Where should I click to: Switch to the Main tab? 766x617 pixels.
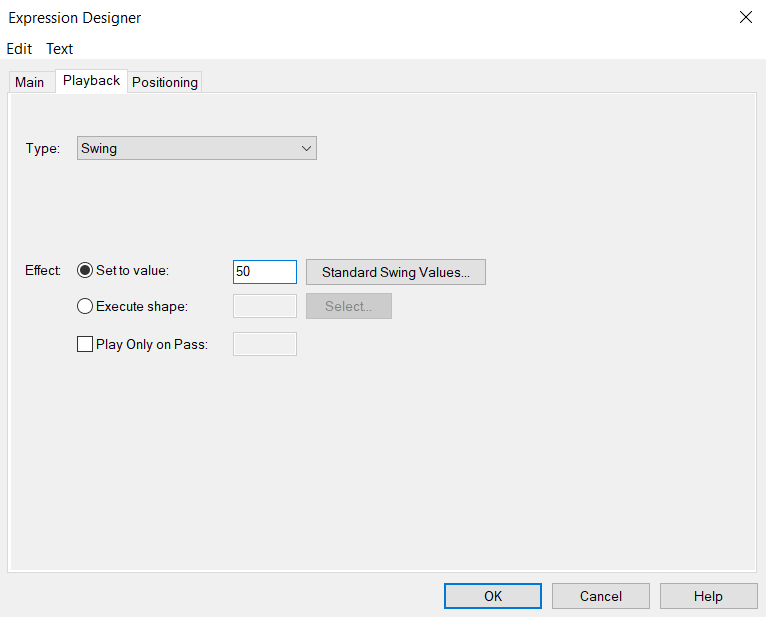pos(29,82)
